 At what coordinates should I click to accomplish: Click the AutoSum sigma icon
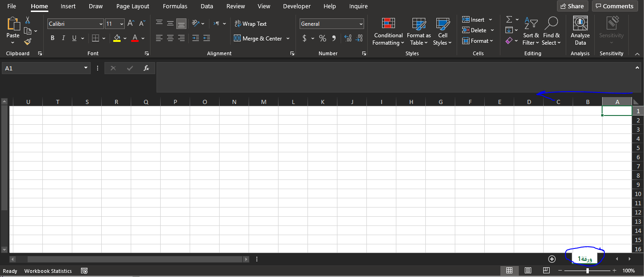tap(509, 20)
